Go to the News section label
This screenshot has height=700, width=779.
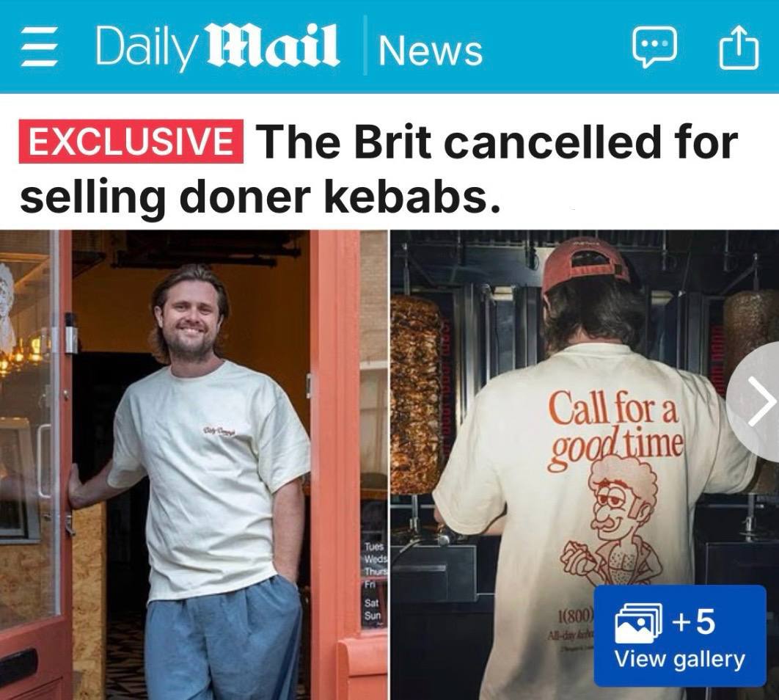pos(431,50)
